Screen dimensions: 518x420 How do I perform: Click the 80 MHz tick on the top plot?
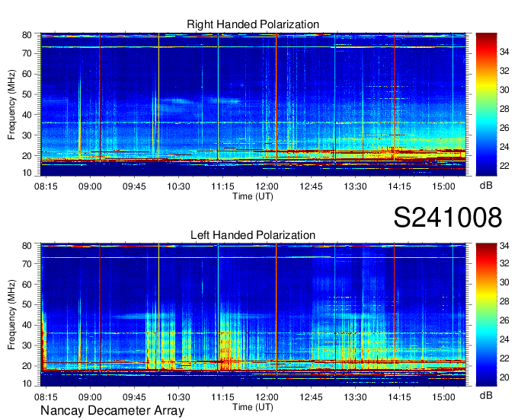click(27, 35)
